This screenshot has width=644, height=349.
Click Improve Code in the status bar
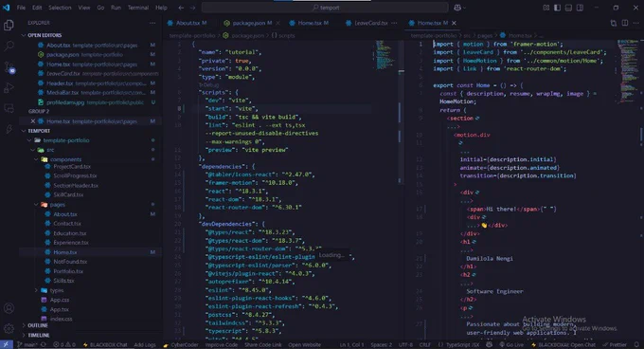[222, 344]
